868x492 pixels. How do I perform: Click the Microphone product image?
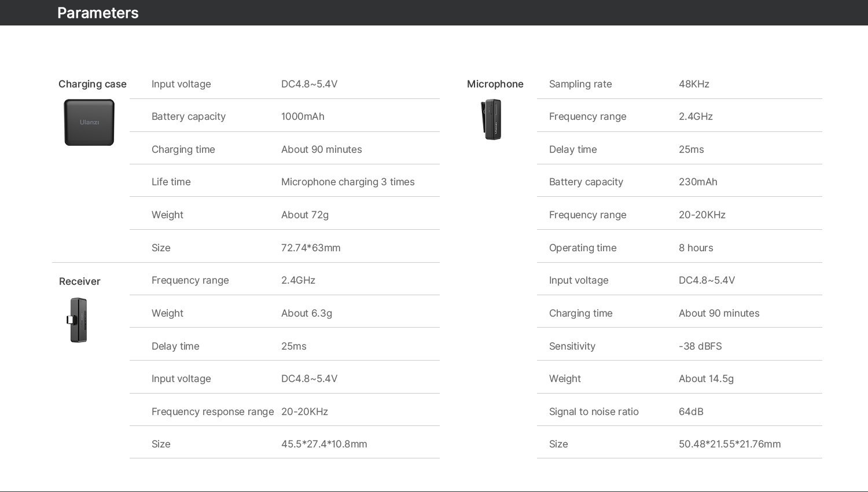coord(491,119)
